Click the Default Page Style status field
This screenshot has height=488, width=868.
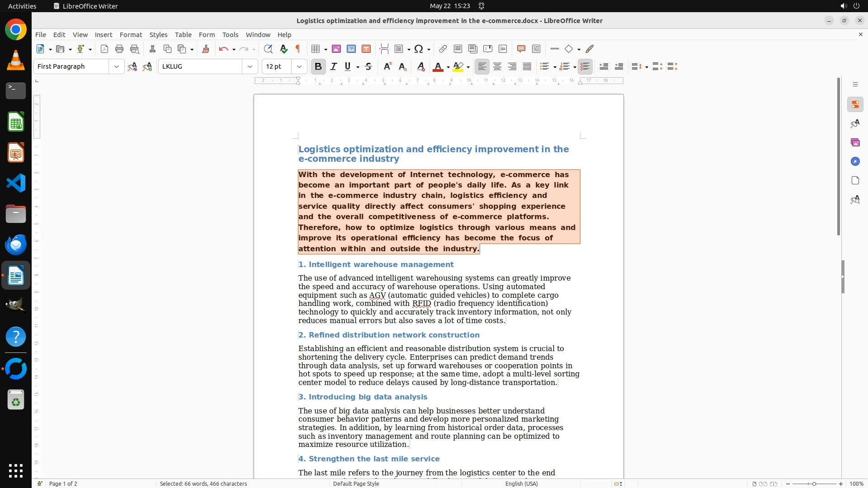356,483
